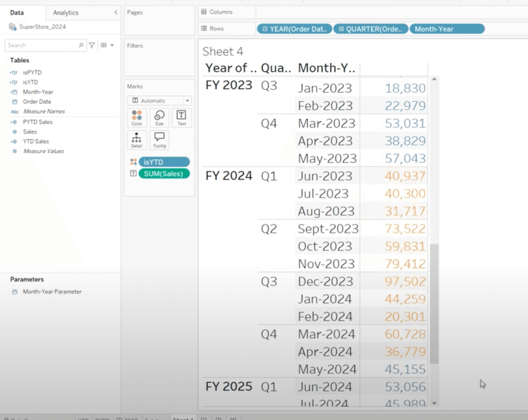The height and width of the screenshot is (420, 528).
Task: Open the Text marks card
Action: pyautogui.click(x=182, y=118)
